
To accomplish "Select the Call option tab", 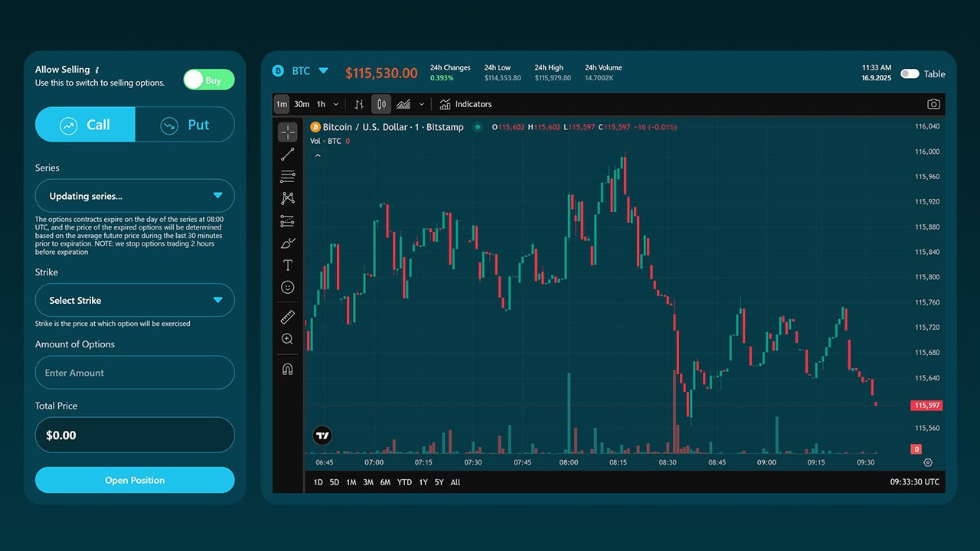I will pyautogui.click(x=85, y=126).
